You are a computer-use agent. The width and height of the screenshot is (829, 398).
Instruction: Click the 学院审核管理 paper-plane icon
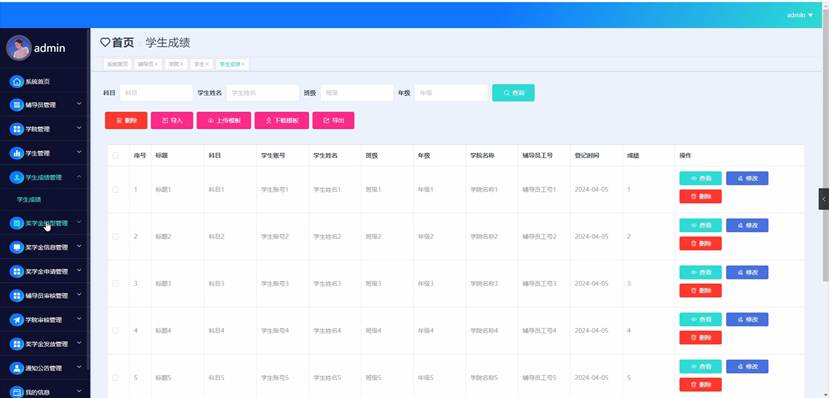coord(17,320)
